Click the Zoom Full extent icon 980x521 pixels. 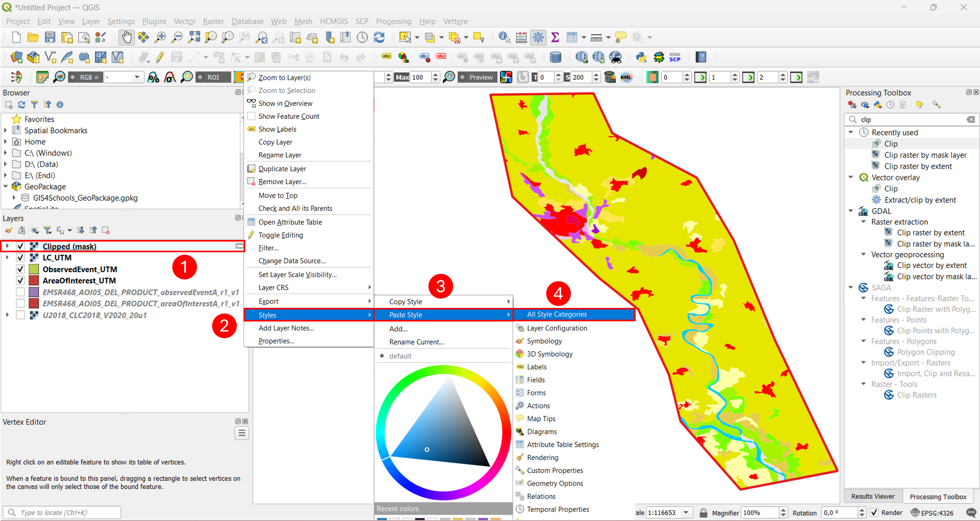pos(194,37)
